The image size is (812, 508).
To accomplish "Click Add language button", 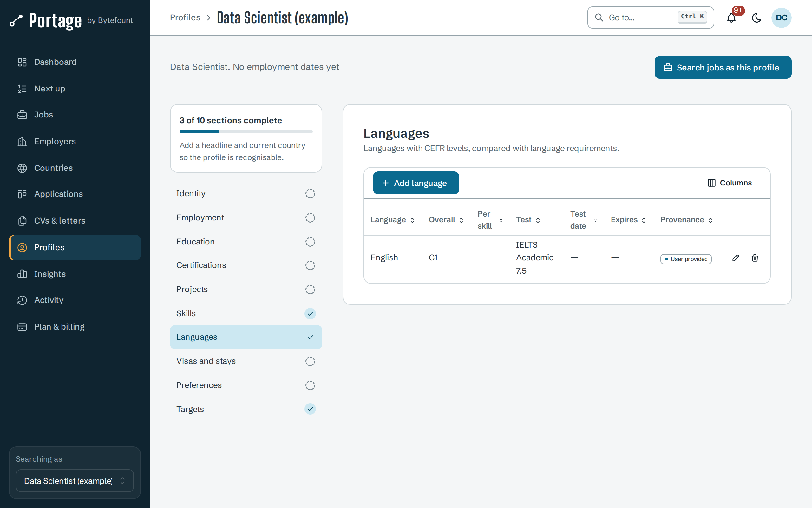I will tap(416, 183).
